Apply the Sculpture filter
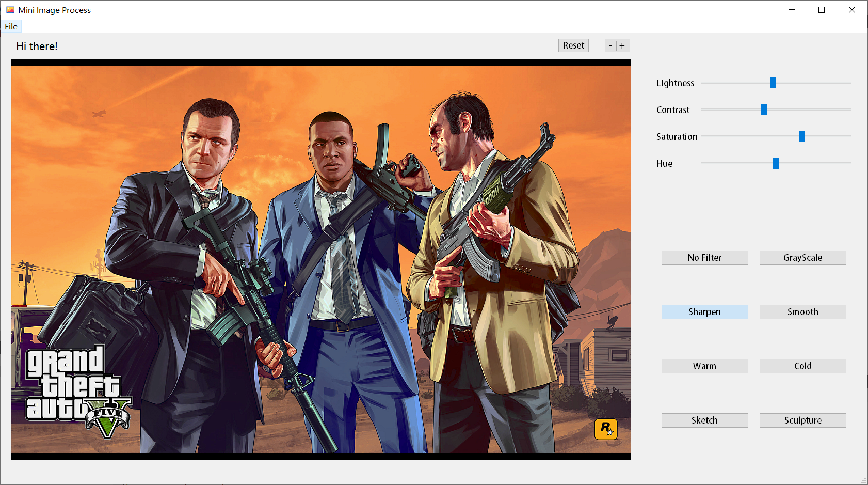868x485 pixels. pos(803,420)
